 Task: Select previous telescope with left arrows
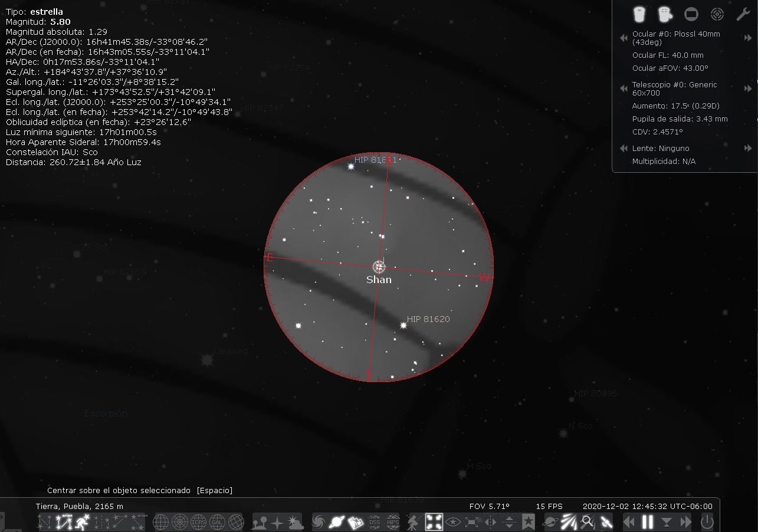point(624,88)
